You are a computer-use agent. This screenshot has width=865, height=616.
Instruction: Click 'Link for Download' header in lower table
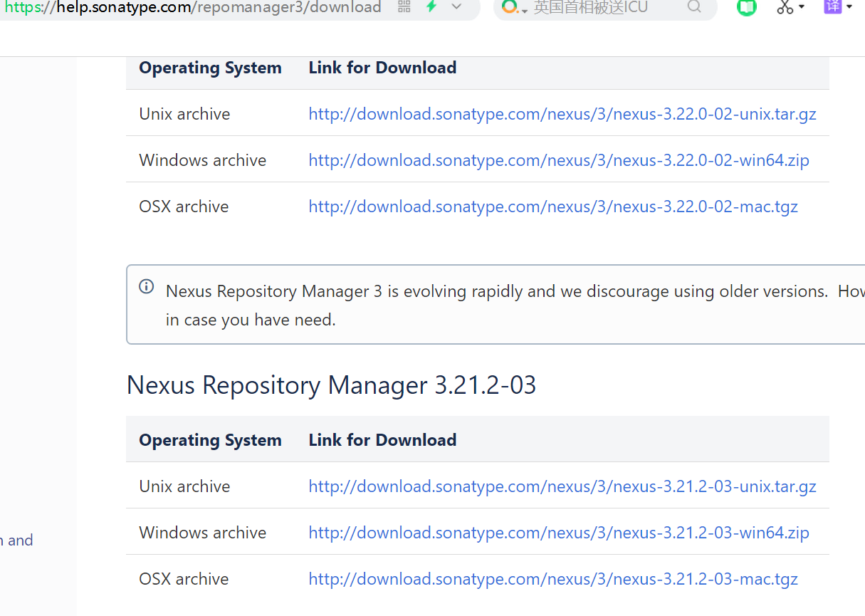coord(382,440)
